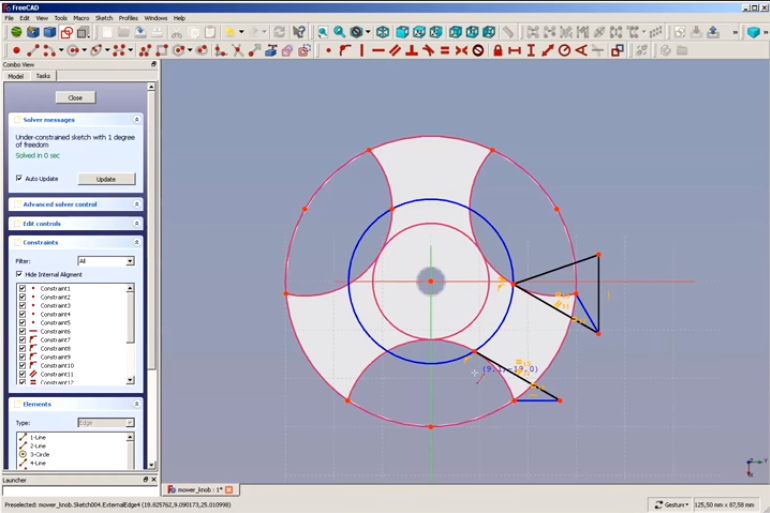This screenshot has height=513, width=770.
Task: Switch to the Model tab
Action: [16, 76]
